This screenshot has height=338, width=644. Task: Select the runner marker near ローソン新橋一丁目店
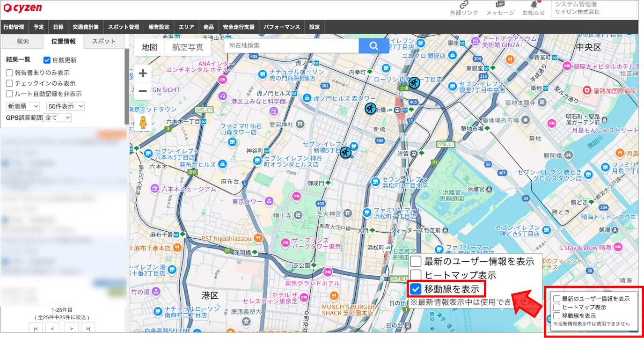pyautogui.click(x=414, y=83)
